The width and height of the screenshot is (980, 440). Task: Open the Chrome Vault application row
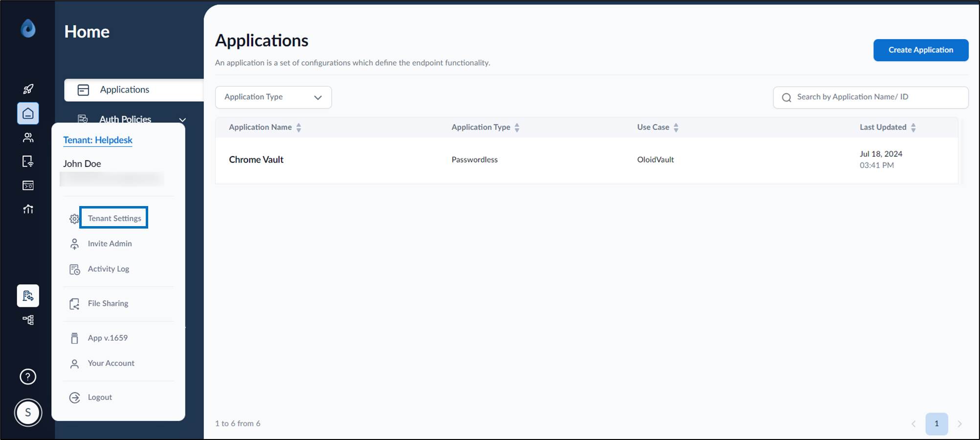point(586,160)
